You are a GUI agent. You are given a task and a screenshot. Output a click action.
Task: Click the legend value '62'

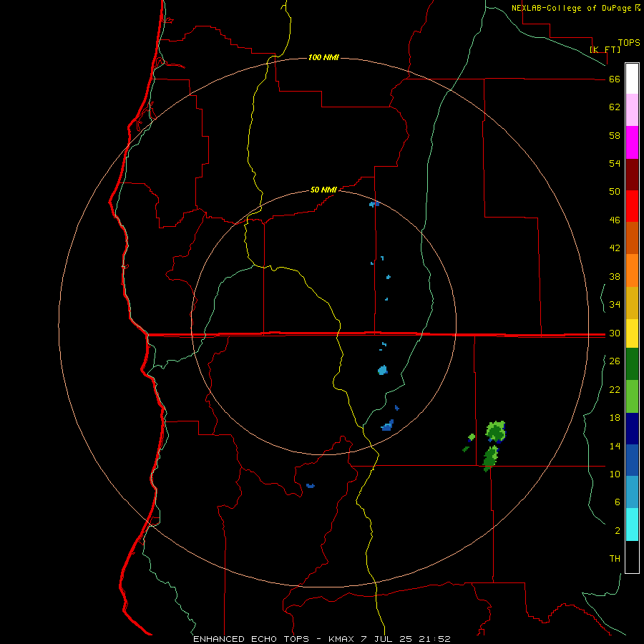point(615,107)
